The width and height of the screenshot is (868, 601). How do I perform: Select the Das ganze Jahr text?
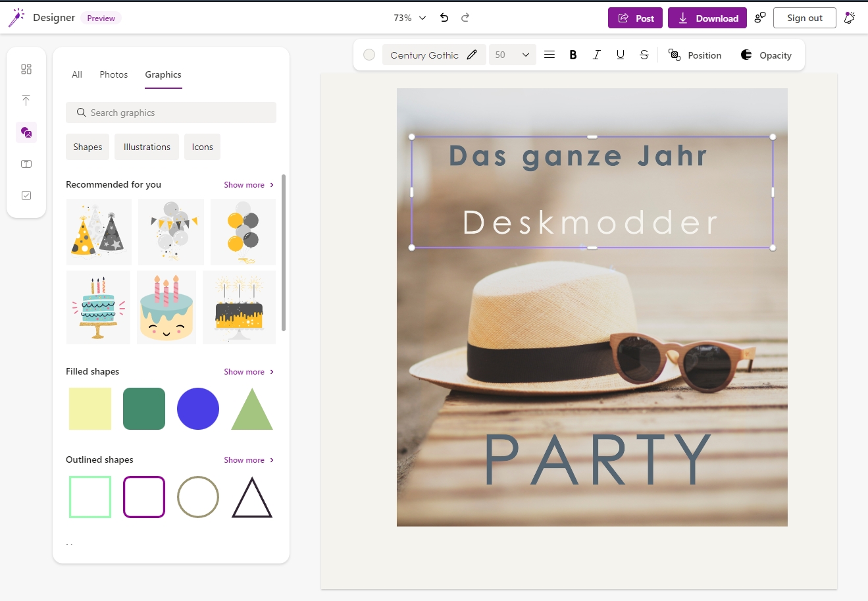pos(578,157)
